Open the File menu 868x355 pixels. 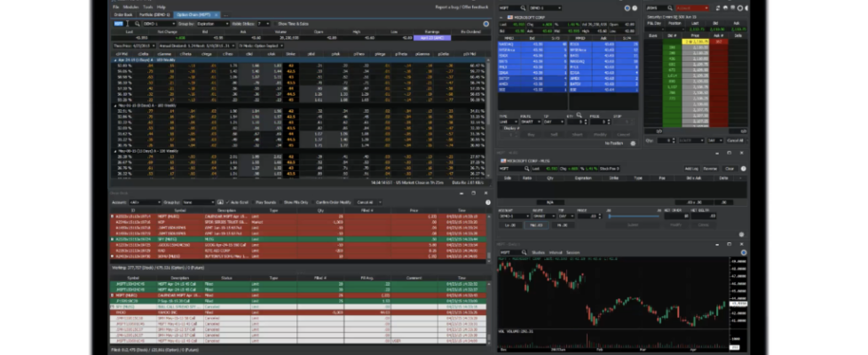pos(115,7)
